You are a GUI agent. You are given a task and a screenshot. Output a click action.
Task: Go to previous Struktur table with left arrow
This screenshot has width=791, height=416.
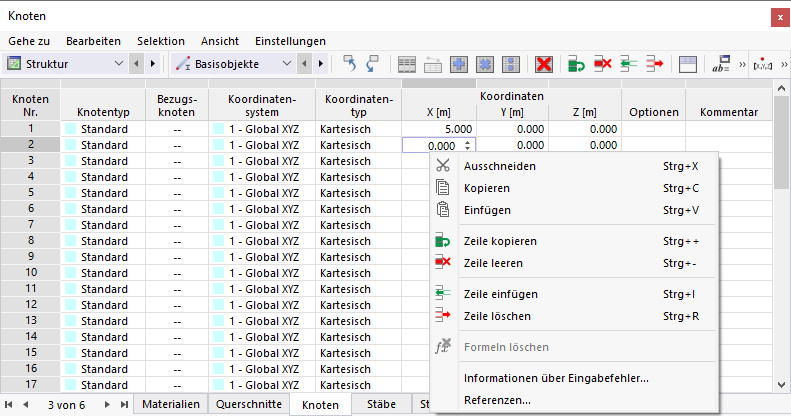tap(136, 64)
